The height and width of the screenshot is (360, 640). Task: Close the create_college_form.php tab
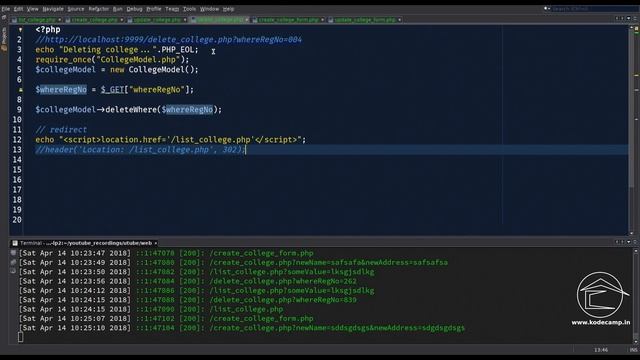click(322, 20)
